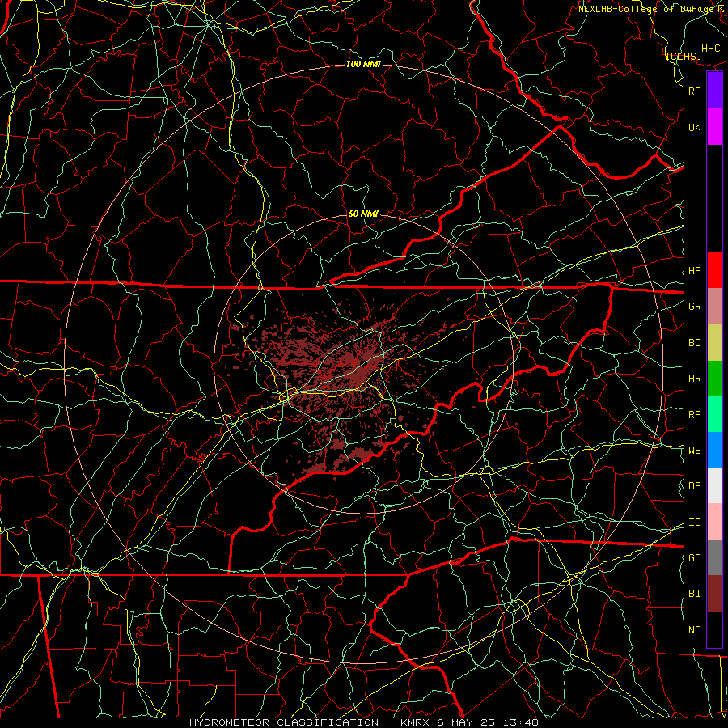Click the DS white legend swatch
The height and width of the screenshot is (728, 728).
pyautogui.click(x=714, y=485)
